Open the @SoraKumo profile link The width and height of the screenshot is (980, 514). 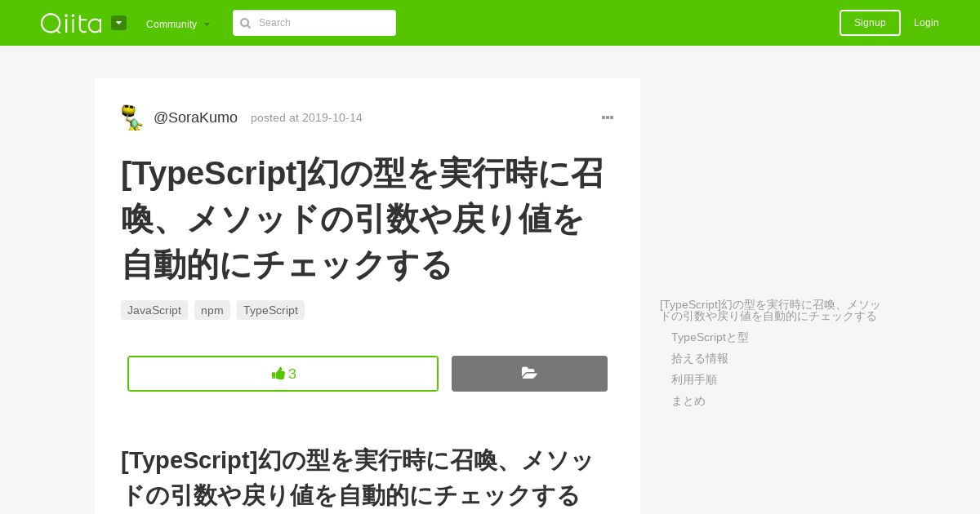point(195,117)
